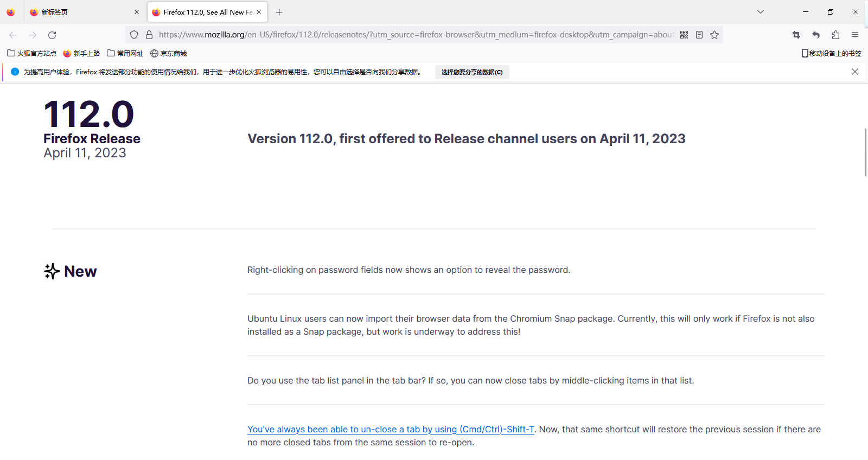The height and width of the screenshot is (460, 868).
Task: Click the URL address bar field
Action: pyautogui.click(x=412, y=35)
